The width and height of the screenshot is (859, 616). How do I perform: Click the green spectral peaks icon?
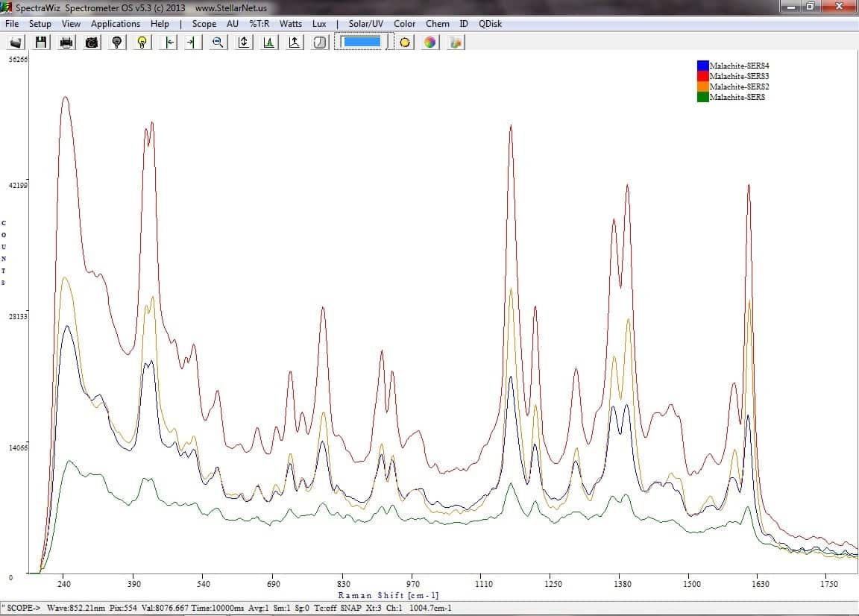coord(269,43)
